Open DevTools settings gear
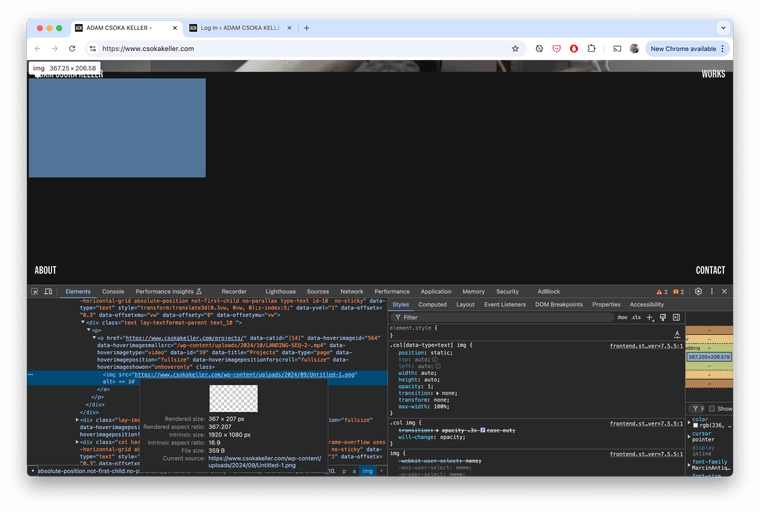The image size is (760, 512). 698,291
